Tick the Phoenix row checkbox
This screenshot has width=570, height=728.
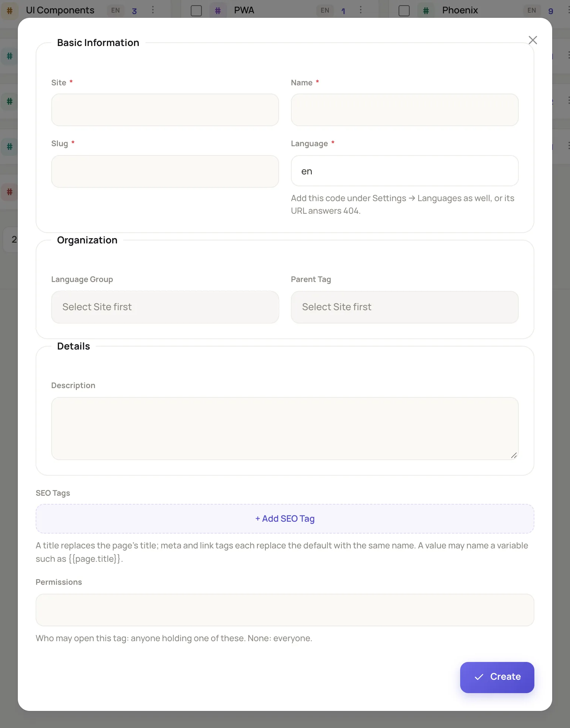tap(404, 10)
